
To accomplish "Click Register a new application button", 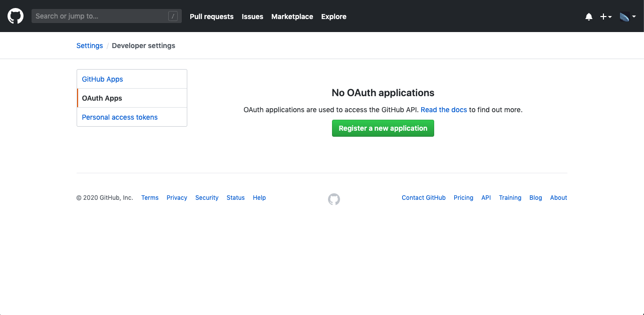I will click(383, 128).
